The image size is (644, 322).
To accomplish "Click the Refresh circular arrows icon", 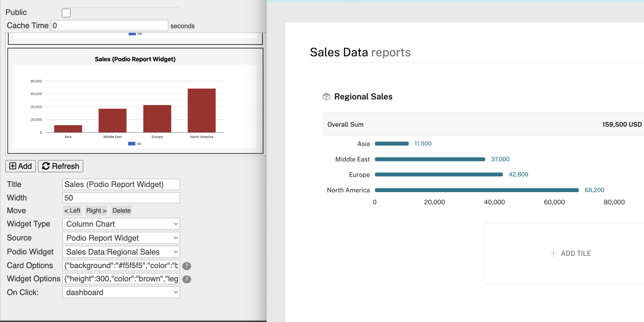I will coord(46,166).
